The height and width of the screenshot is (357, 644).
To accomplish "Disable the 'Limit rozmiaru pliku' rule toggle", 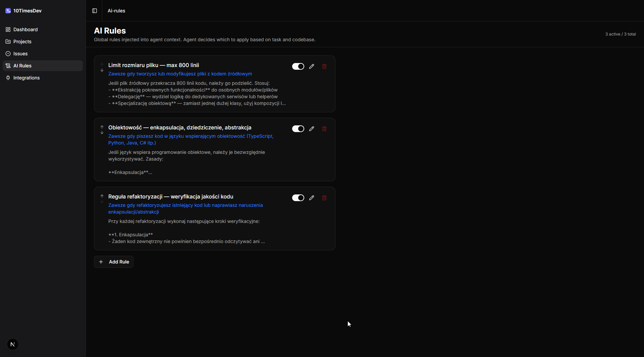I will (298, 66).
